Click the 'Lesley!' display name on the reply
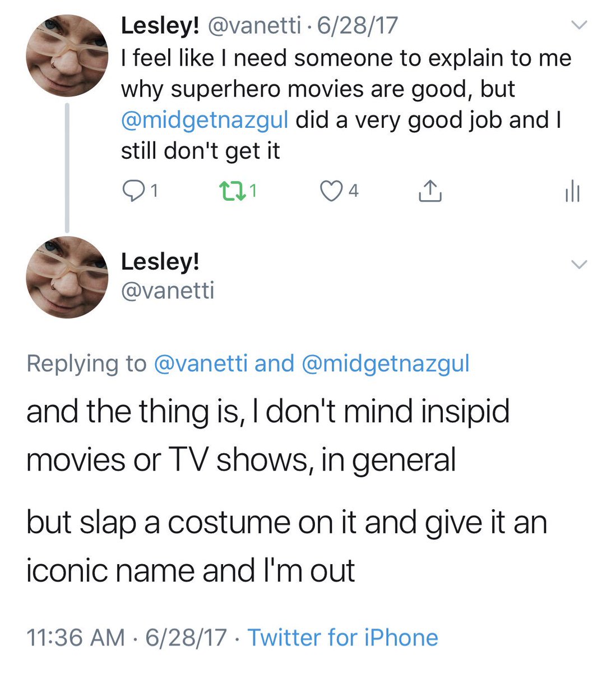Screen dimensions: 616x673 [160, 262]
